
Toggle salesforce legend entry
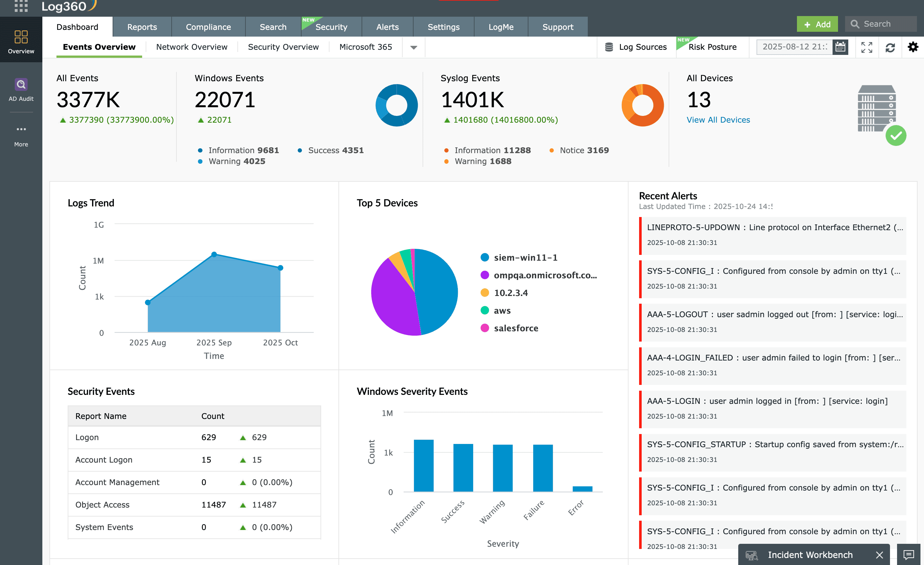[x=516, y=328]
